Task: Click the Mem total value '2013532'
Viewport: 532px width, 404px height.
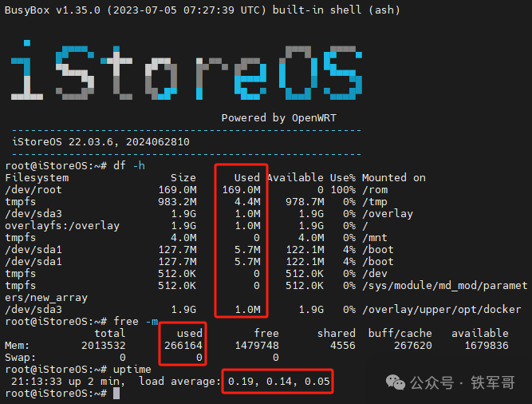Action: pyautogui.click(x=104, y=345)
